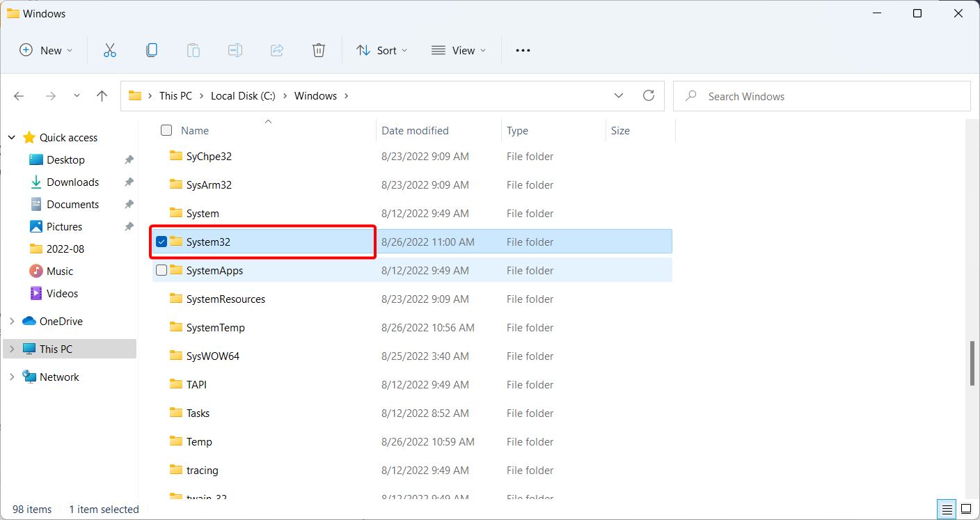
Task: Toggle the select-all checkbox in header
Action: click(x=166, y=130)
